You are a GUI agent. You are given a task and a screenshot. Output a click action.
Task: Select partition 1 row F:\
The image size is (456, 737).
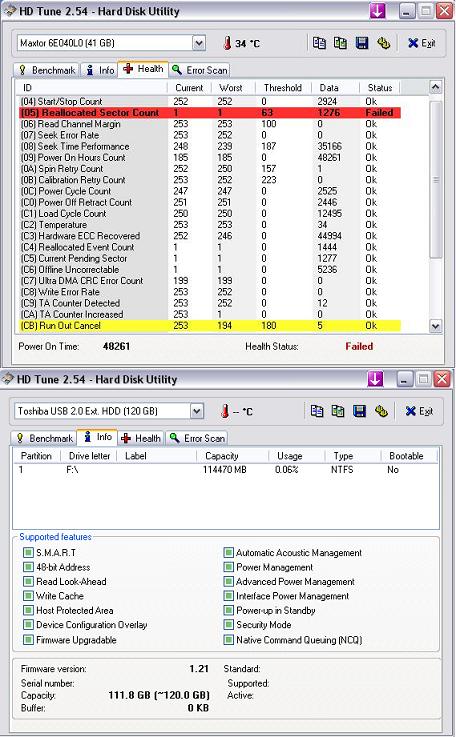coord(226,470)
